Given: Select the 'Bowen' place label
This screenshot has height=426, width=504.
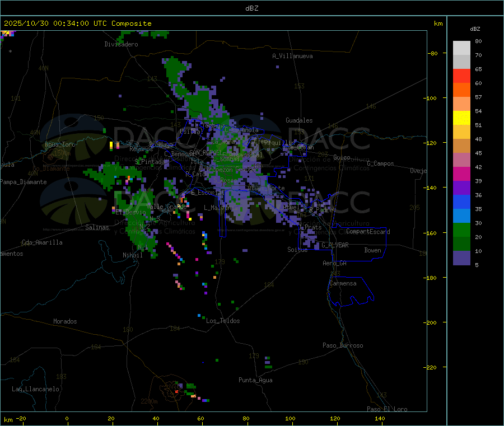Looking at the screenshot, I should tap(373, 250).
